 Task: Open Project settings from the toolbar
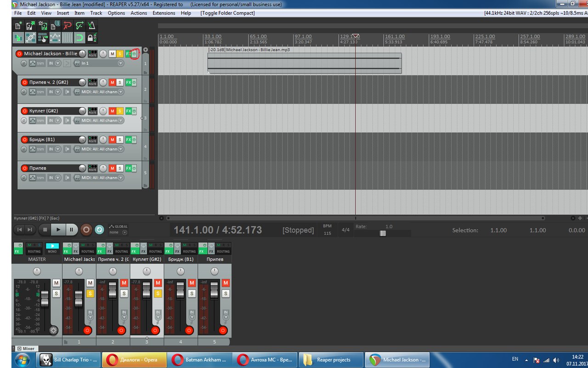55,26
